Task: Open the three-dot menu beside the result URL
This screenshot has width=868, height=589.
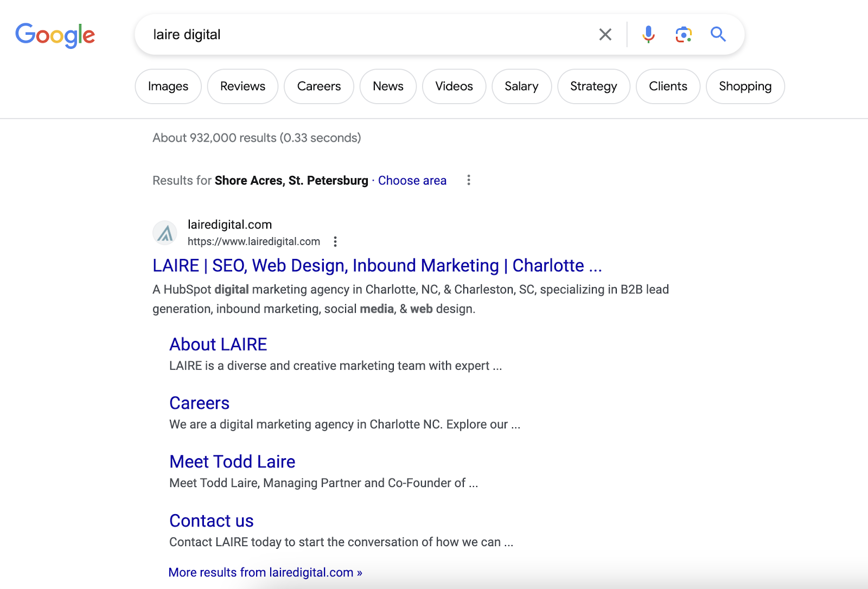Action: (x=335, y=242)
